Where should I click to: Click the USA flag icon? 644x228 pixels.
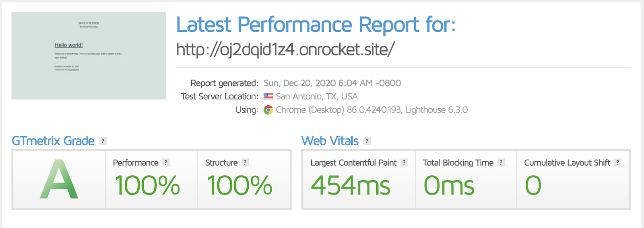[x=268, y=97]
